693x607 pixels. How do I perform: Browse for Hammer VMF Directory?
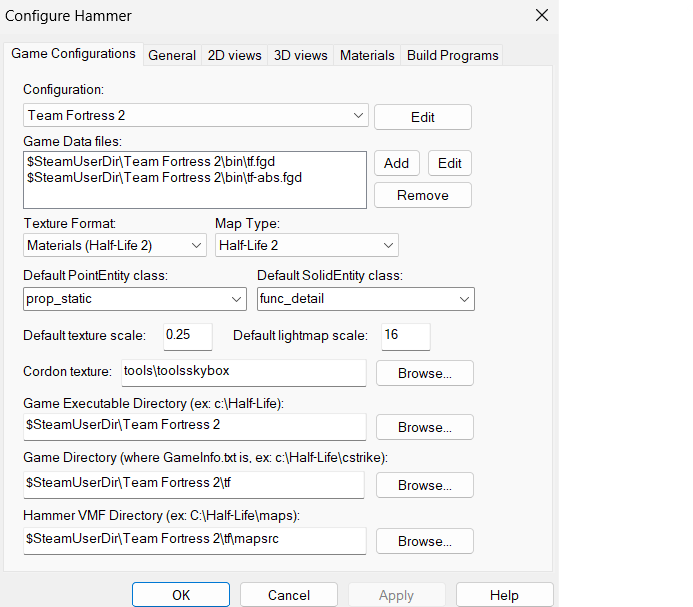tap(425, 541)
